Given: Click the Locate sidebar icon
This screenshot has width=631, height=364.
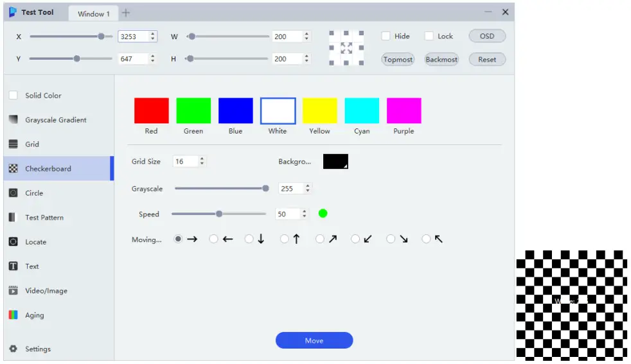Looking at the screenshot, I should 13,242.
